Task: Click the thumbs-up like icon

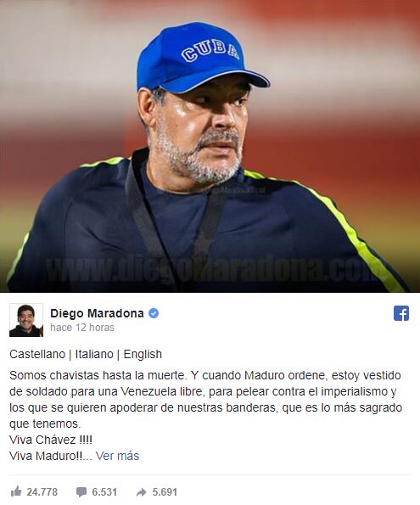Action: click(16, 491)
